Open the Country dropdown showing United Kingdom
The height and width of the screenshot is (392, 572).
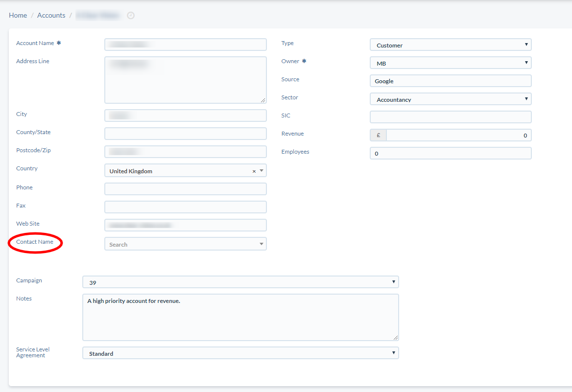pos(185,171)
